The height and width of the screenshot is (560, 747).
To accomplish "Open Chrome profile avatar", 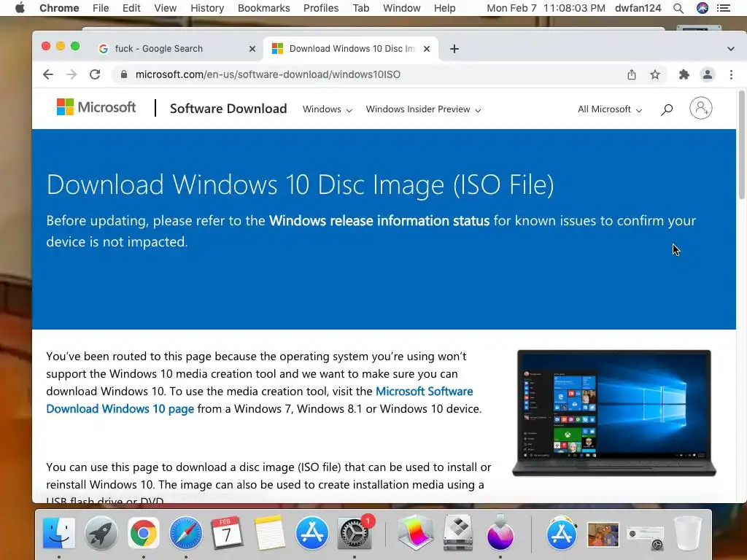I will click(x=708, y=74).
